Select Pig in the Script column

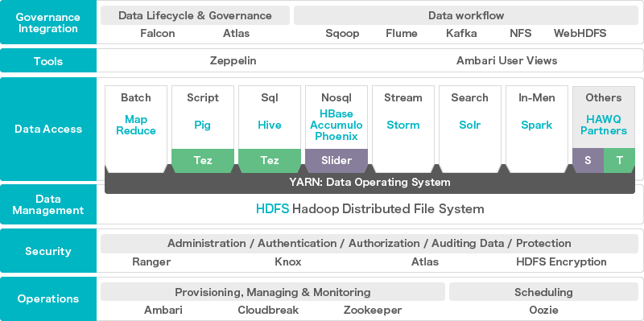(x=203, y=126)
